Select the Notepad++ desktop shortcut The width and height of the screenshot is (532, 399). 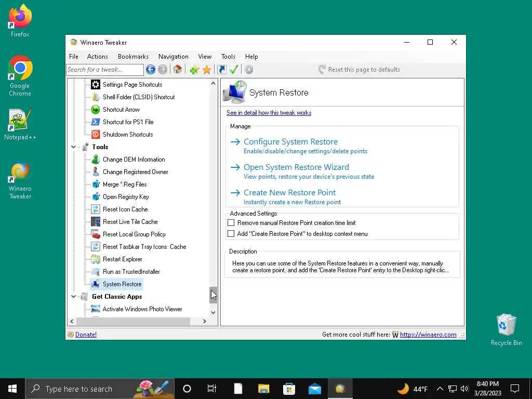tap(20, 124)
